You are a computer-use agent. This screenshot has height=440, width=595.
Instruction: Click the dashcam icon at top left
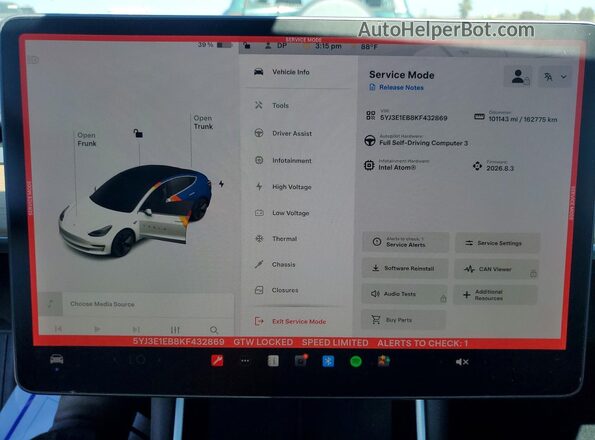click(34, 60)
